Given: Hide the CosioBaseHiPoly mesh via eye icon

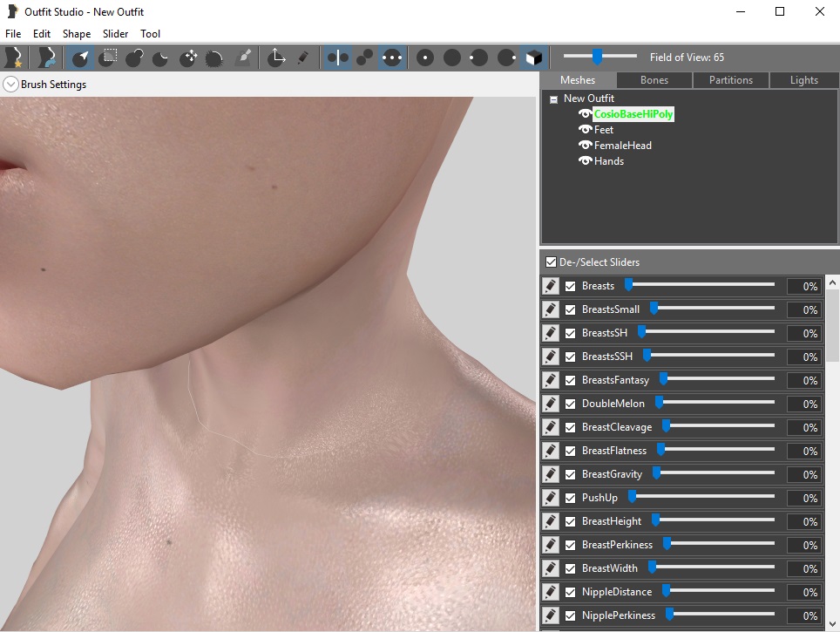Looking at the screenshot, I should [x=585, y=113].
